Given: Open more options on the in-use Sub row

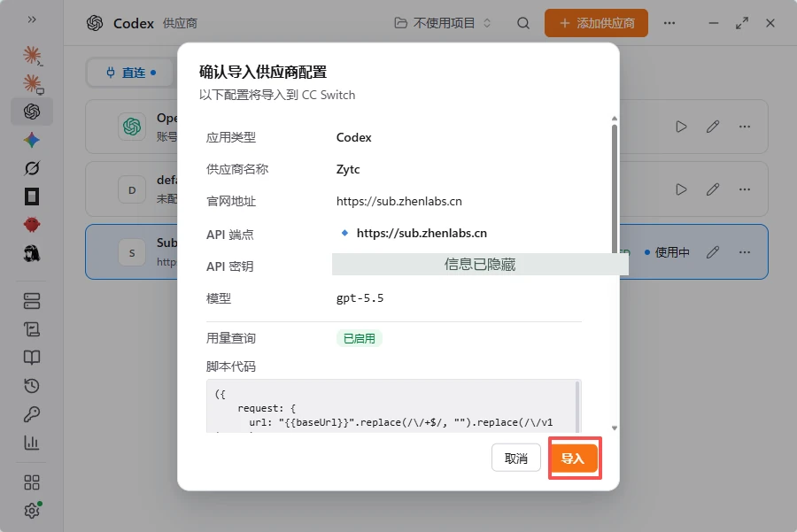Looking at the screenshot, I should 745,252.
